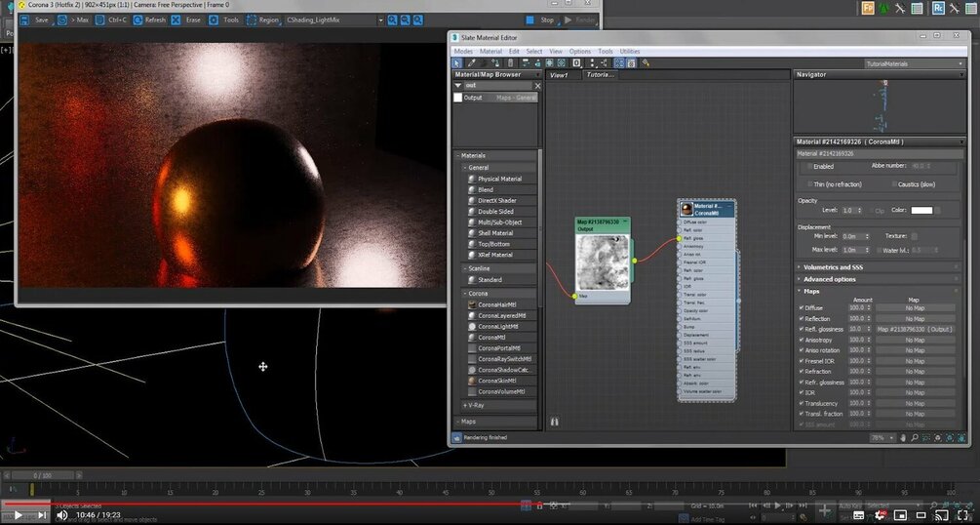Click the Parameter Editor toggle icon in toolbar
Image resolution: width=980 pixels, height=525 pixels.
pyautogui.click(x=631, y=63)
